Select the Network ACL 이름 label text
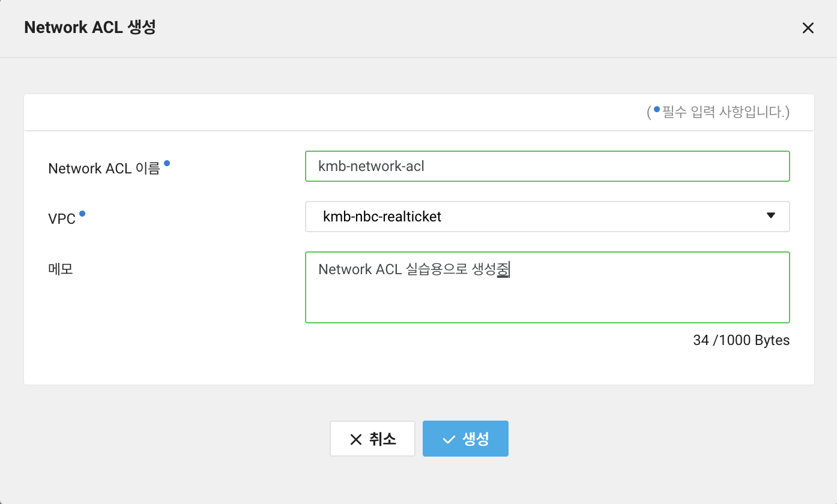This screenshot has height=504, width=837. [104, 169]
